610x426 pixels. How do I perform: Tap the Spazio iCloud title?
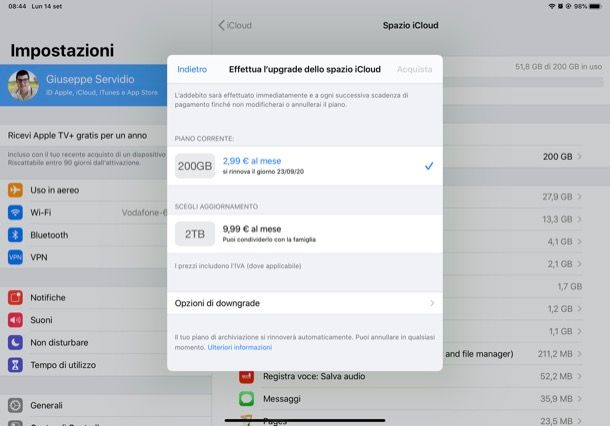(x=410, y=25)
